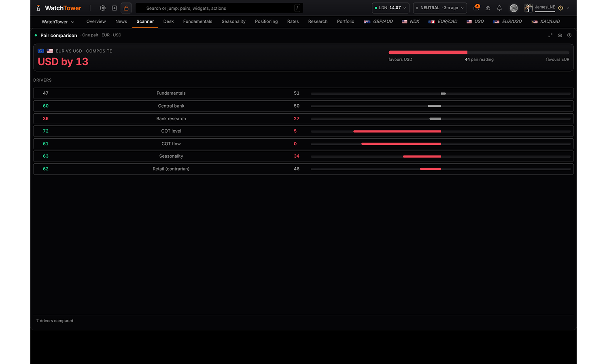
Task: Open the NDX shortcut
Action: coord(411,21)
